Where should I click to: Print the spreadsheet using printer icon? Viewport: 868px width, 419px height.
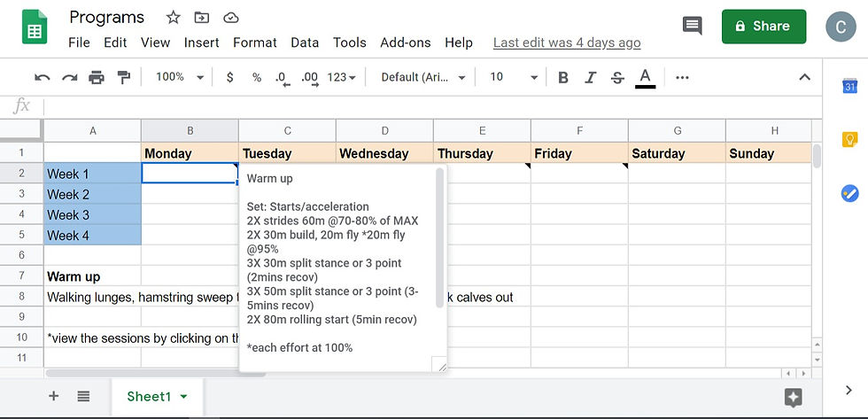[97, 77]
